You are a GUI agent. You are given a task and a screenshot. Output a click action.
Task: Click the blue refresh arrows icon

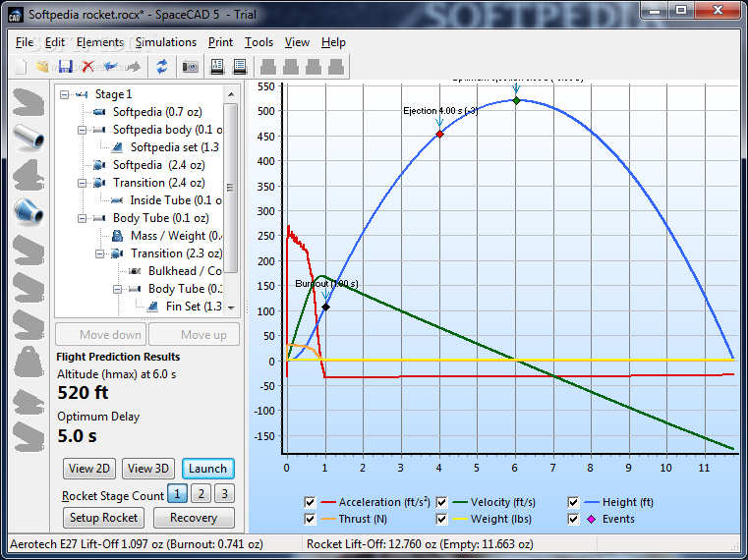point(162,66)
